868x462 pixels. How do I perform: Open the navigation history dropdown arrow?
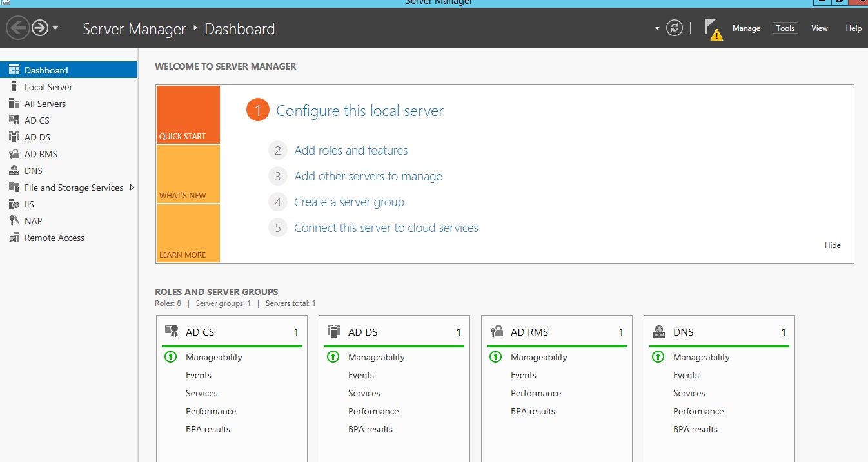[x=55, y=28]
